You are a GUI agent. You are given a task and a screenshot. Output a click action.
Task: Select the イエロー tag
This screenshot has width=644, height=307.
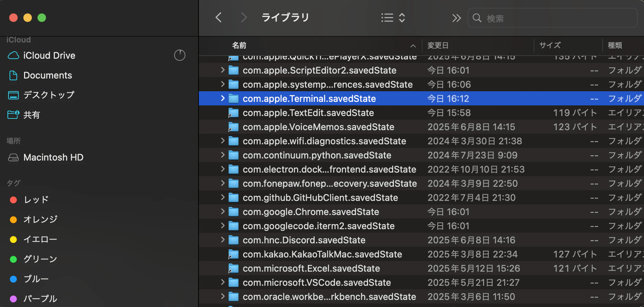pos(40,239)
